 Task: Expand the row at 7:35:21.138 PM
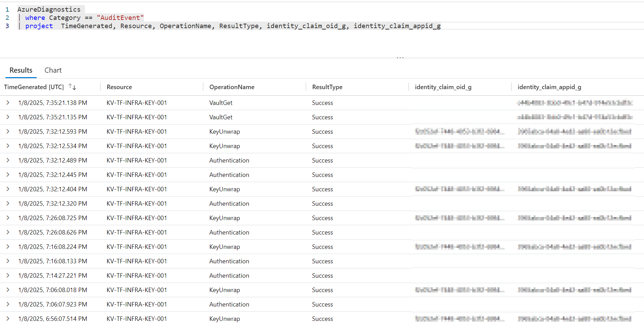click(8, 103)
